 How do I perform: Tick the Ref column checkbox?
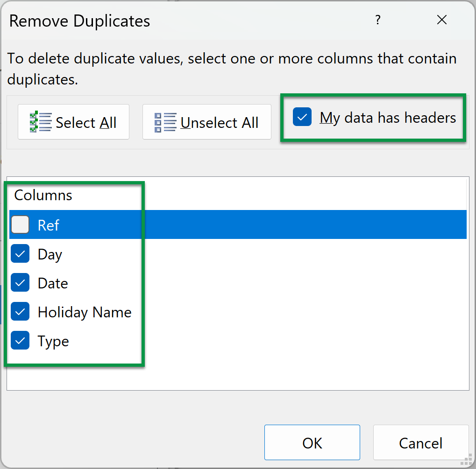pos(20,225)
